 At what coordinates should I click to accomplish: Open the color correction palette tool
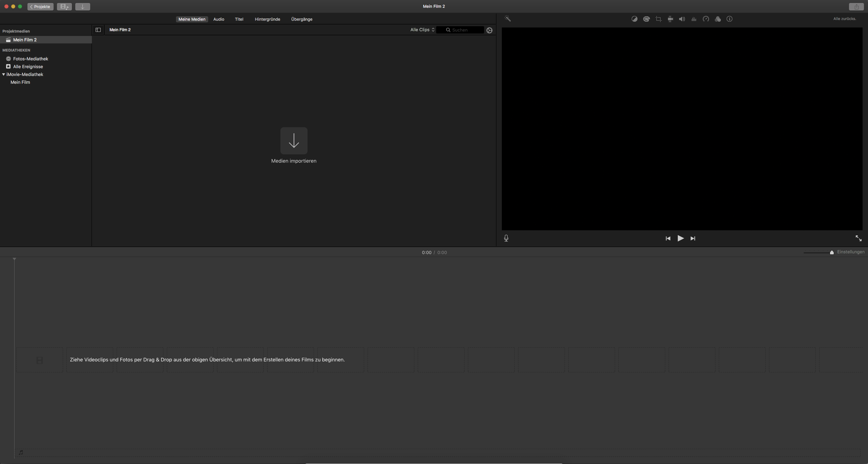(x=647, y=19)
